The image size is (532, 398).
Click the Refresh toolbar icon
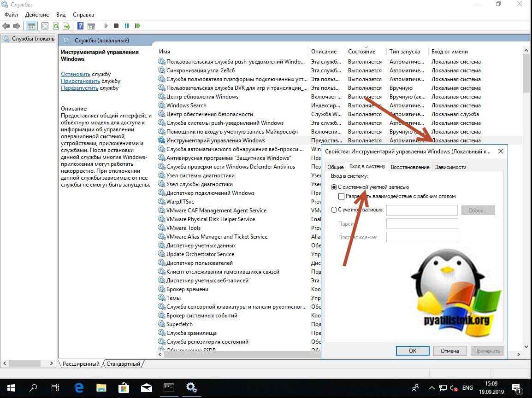(x=56, y=26)
